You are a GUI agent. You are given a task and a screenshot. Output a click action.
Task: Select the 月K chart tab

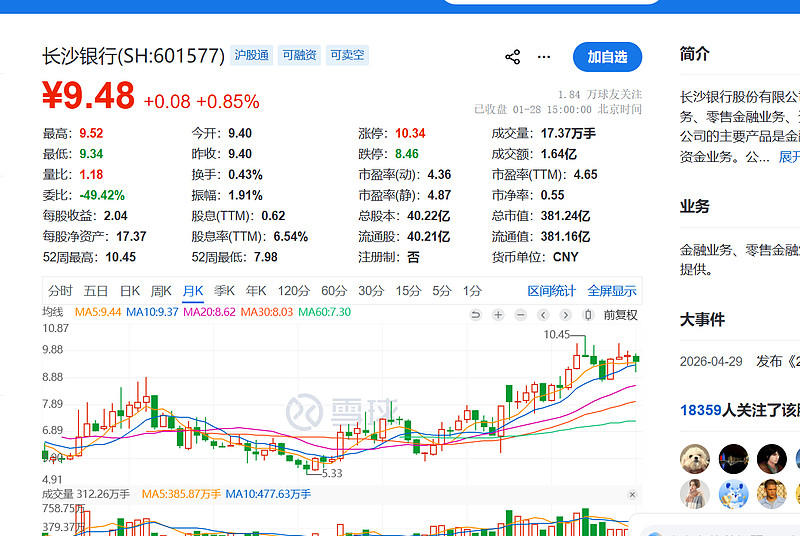193,291
